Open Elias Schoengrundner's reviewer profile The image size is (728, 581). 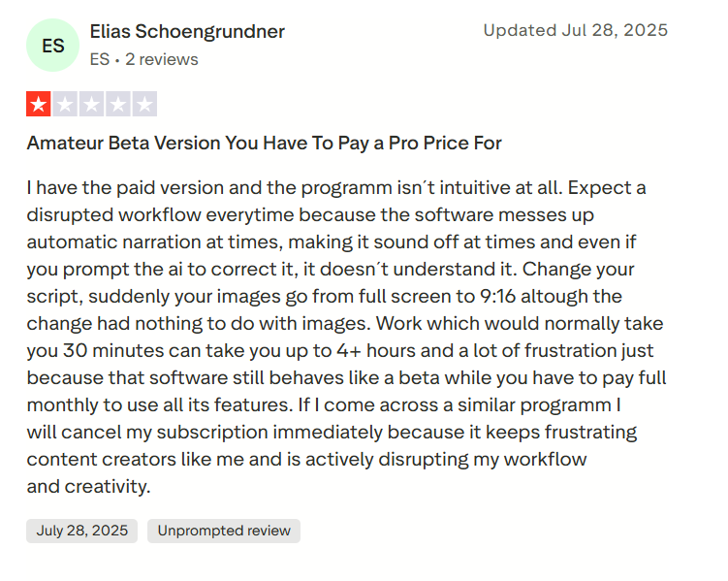point(187,32)
